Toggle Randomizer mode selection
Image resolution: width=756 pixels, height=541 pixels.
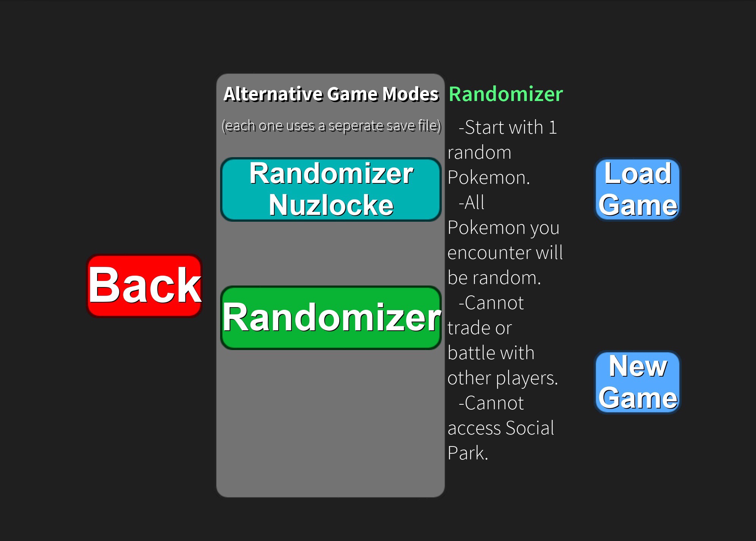coord(333,320)
